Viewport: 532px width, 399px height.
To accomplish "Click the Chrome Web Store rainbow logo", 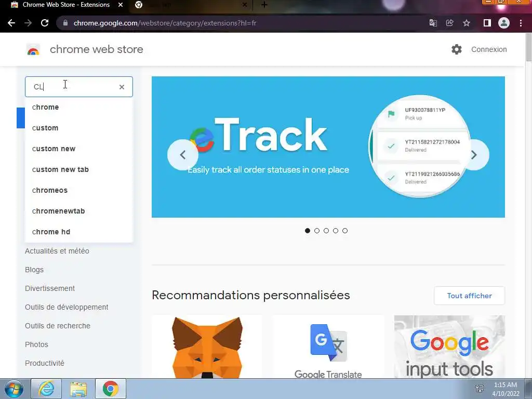I will [33, 50].
